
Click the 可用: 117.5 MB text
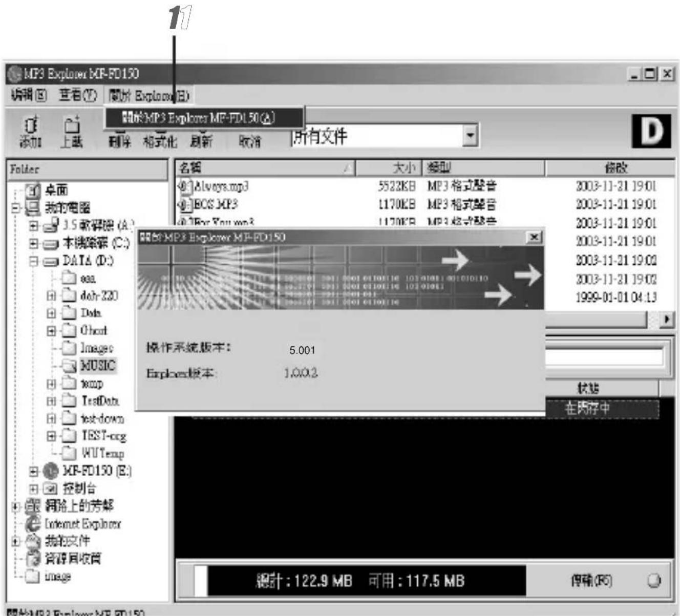pos(416,581)
